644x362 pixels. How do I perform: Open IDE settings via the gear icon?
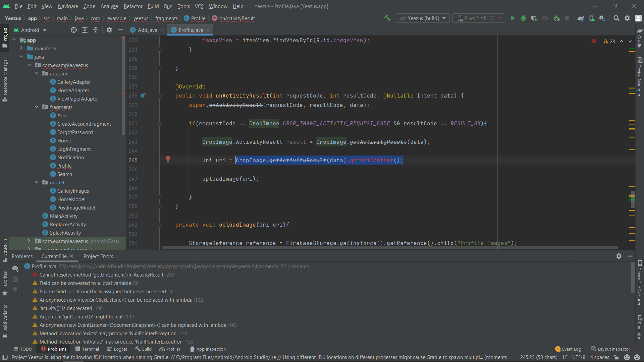(x=628, y=18)
